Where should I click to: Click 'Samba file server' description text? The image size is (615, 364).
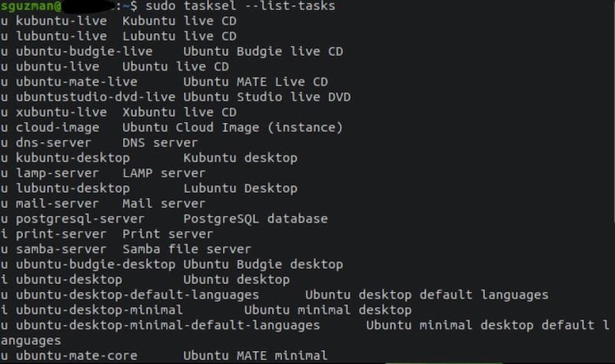click(186, 250)
